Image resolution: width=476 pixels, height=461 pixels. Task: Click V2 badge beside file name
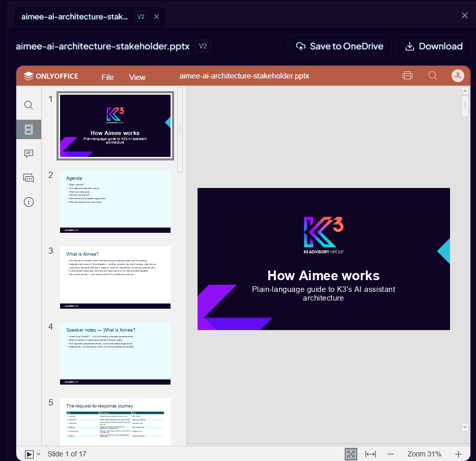(x=203, y=46)
